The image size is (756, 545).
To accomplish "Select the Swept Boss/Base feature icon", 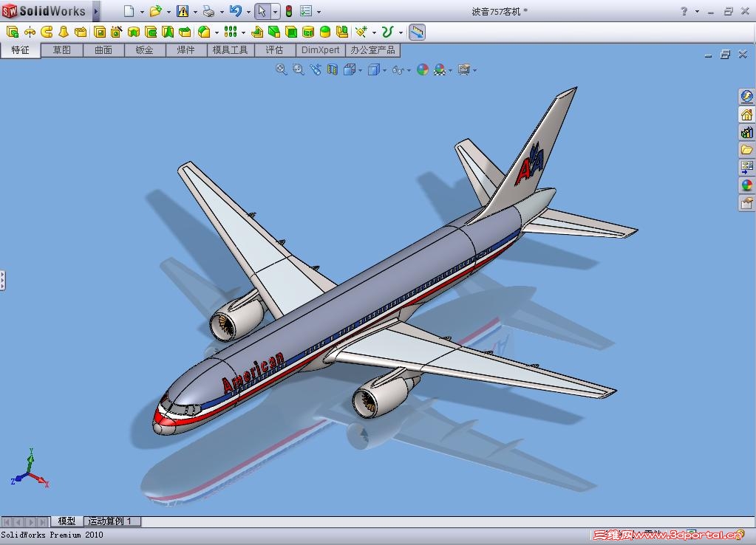I will point(47,32).
